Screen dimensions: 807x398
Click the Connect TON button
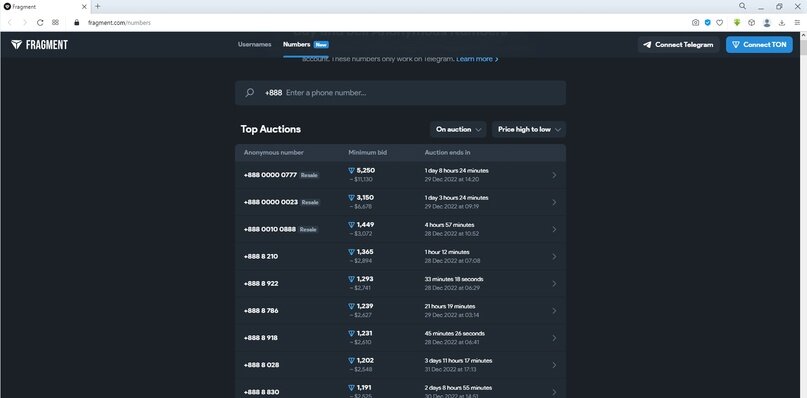pyautogui.click(x=759, y=45)
